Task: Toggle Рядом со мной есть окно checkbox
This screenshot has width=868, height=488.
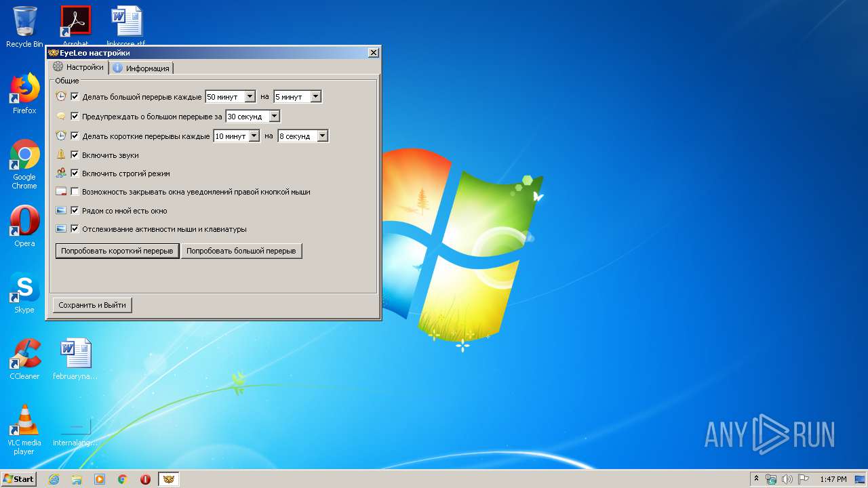Action: 75,210
